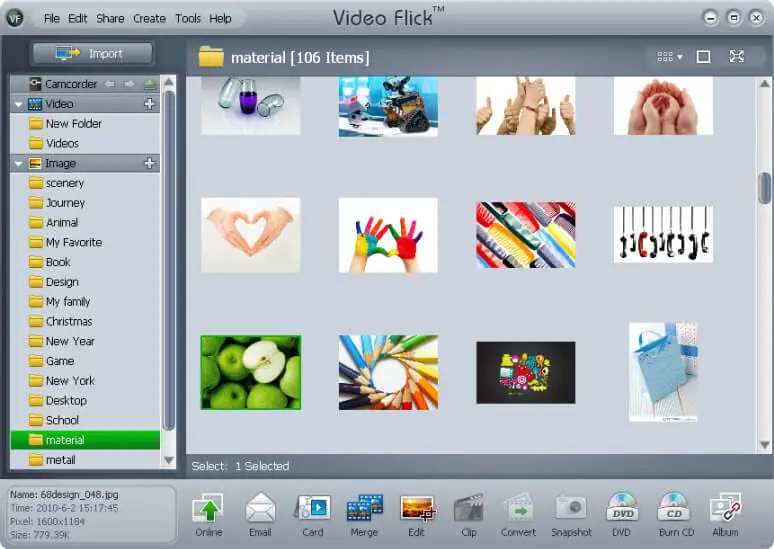
Task: Select the Videos folder
Action: click(x=85, y=143)
